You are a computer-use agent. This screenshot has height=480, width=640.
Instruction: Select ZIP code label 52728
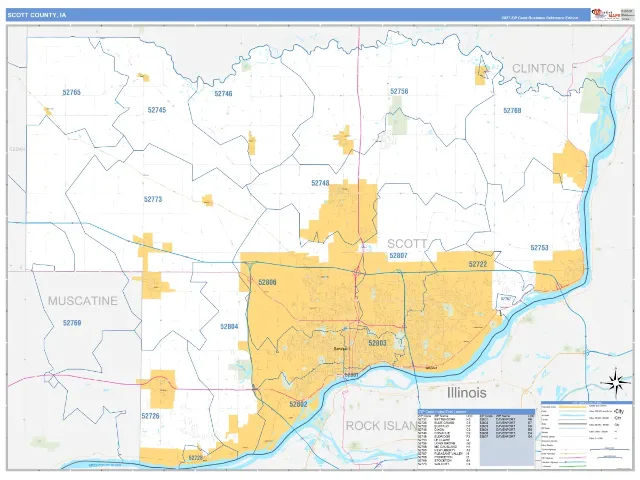pyautogui.click(x=196, y=458)
